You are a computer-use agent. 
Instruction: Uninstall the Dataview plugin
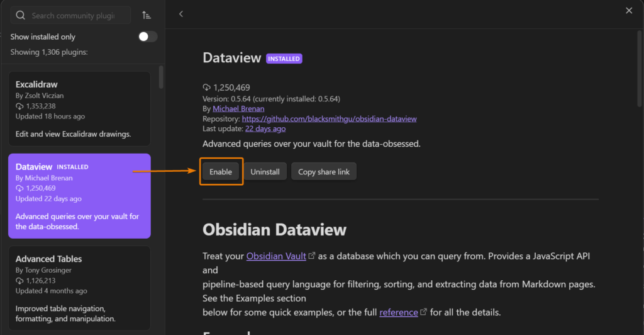pos(265,172)
